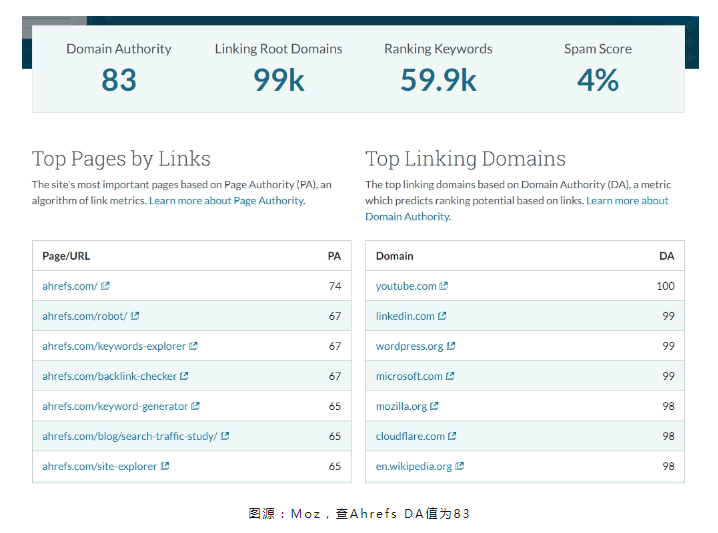This screenshot has width=718, height=533.
Task: Click the cloudflare.com domain link
Action: 410,436
